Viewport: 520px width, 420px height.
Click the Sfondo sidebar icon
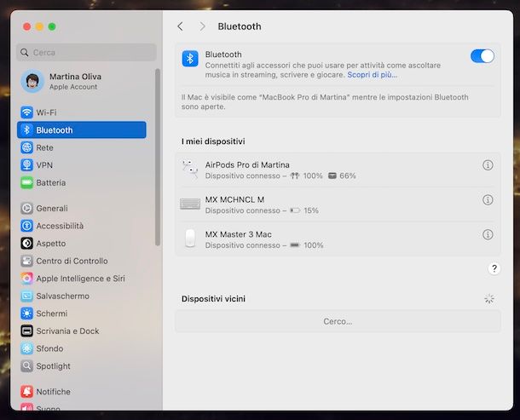coord(27,348)
